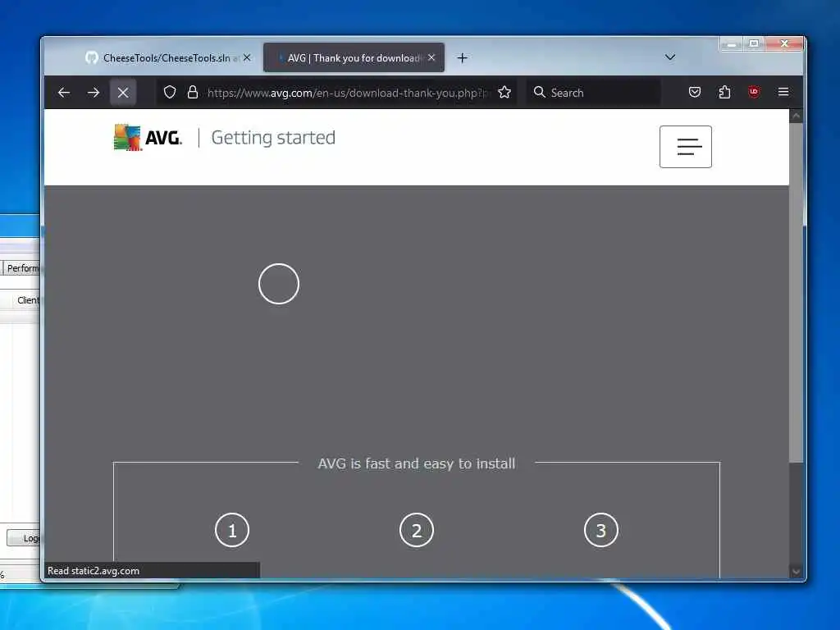Minimize the Firefox window
The height and width of the screenshot is (630, 840).
click(731, 44)
